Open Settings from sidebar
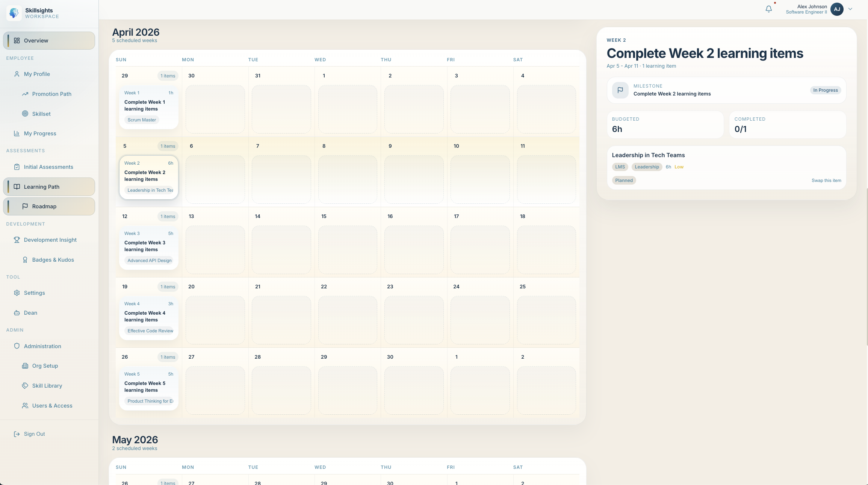Viewport: 868px width, 485px height. point(34,293)
